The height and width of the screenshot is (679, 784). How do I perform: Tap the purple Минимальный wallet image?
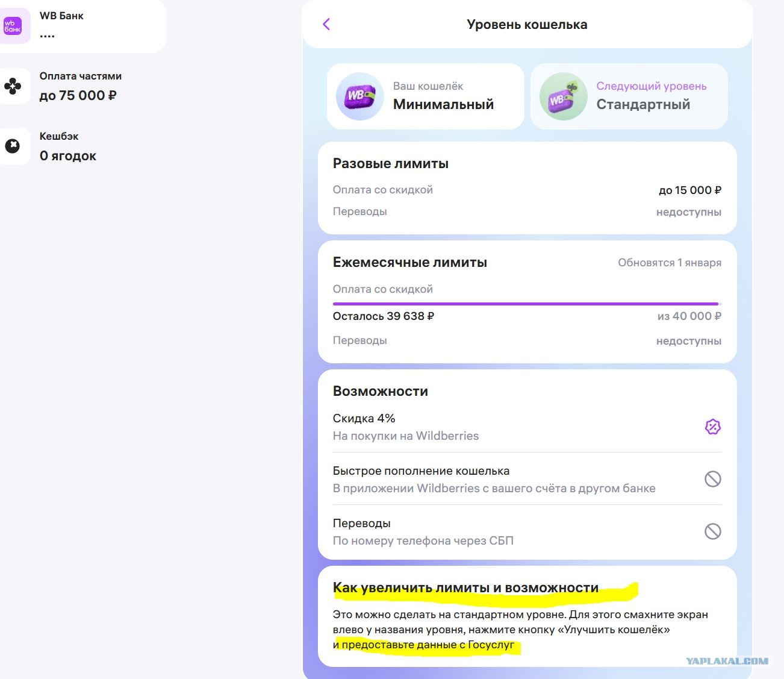[x=360, y=96]
